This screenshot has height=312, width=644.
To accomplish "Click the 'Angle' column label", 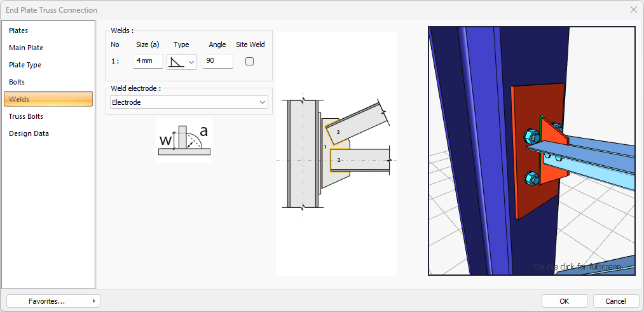I will 217,44.
